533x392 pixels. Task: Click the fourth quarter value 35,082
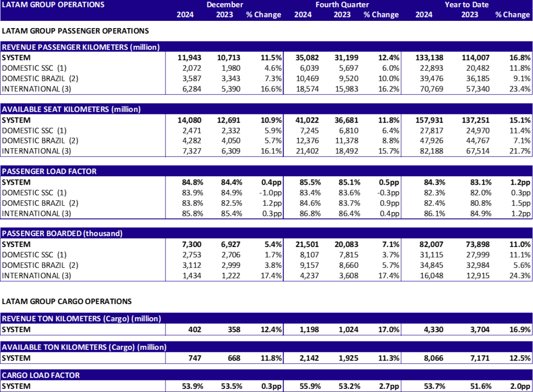click(x=307, y=58)
